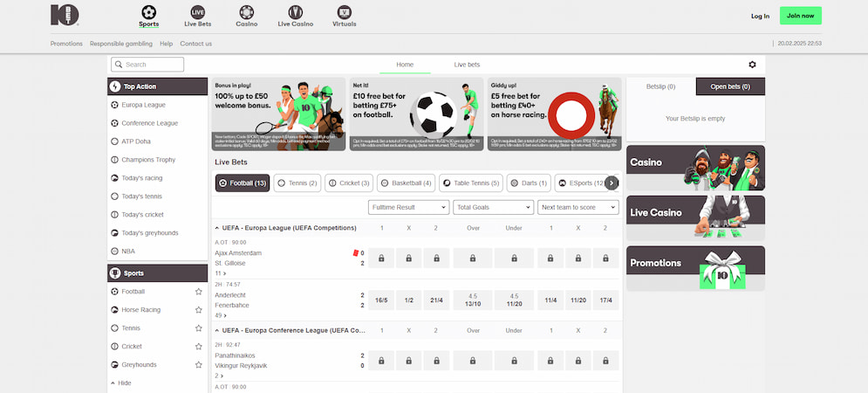Open the Casino promo tile on right
The width and height of the screenshot is (868, 393).
[695, 168]
